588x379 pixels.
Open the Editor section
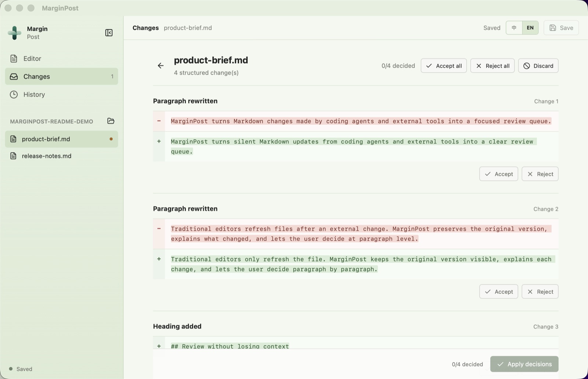[61, 59]
